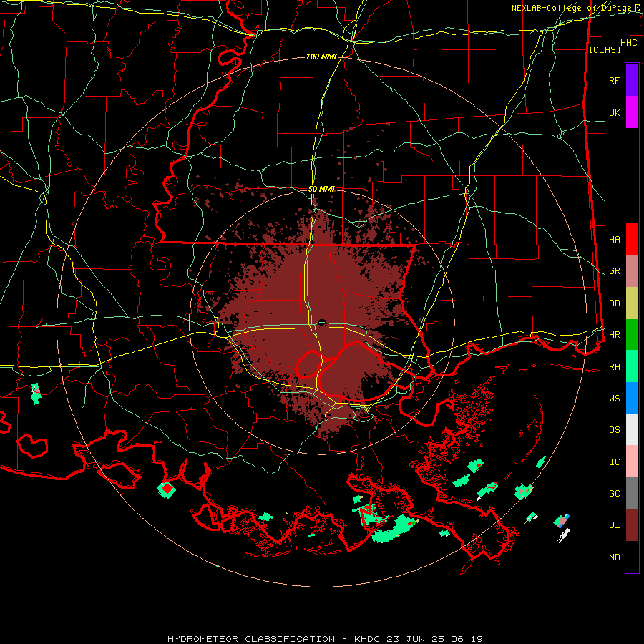Select the IC light pink legend swatch
Screen dimensions: 644x644
click(632, 462)
